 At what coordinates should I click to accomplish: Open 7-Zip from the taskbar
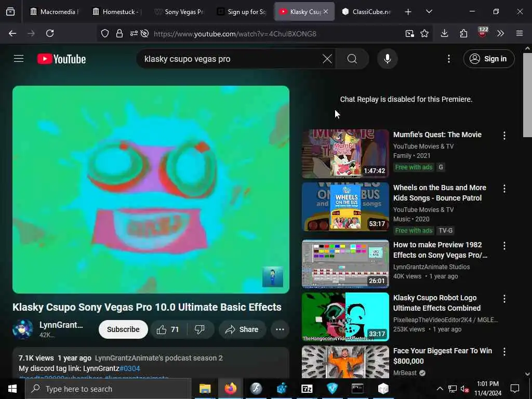(307, 389)
